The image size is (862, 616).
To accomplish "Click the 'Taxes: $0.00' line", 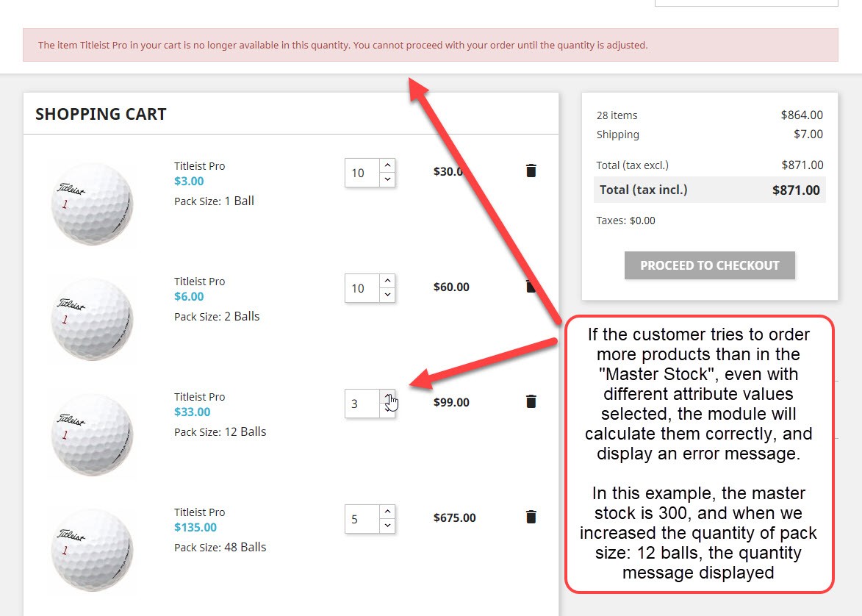I will [x=625, y=221].
